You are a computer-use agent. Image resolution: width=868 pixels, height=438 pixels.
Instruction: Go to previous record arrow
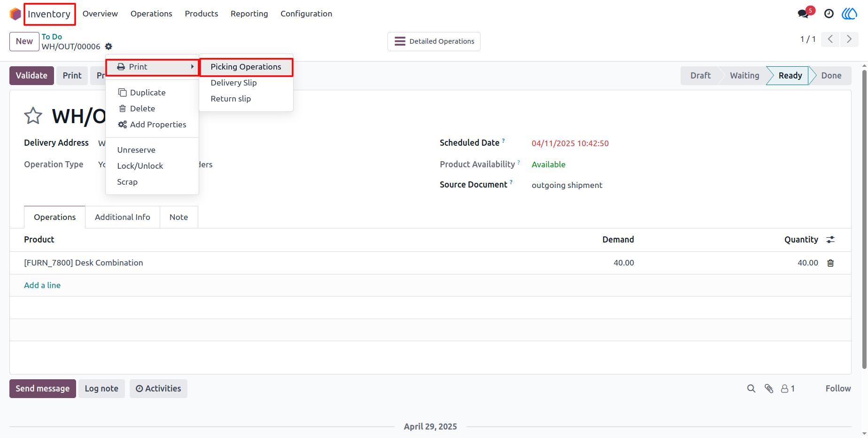[830, 39]
